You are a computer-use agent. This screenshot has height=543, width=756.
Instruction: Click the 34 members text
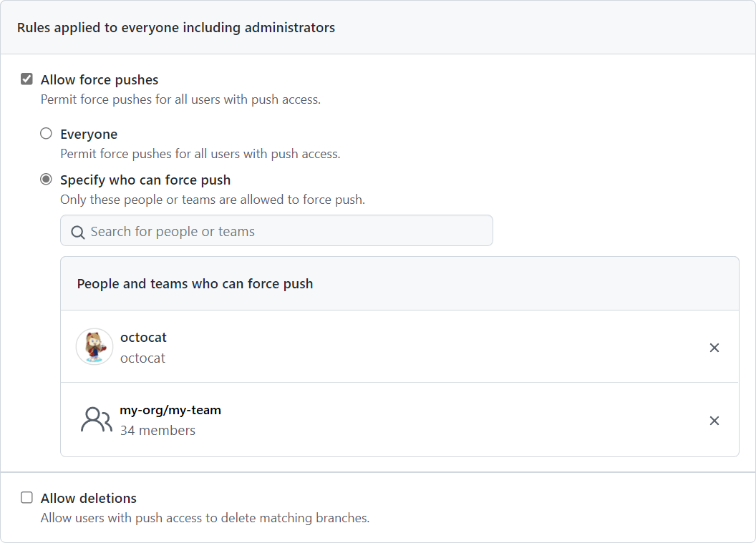point(157,430)
